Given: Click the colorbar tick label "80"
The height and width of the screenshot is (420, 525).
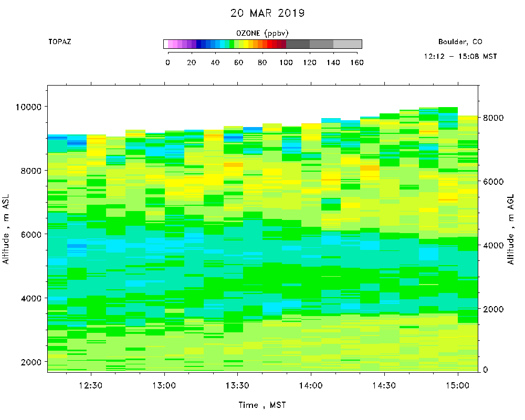Looking at the screenshot, I should coord(262,62).
